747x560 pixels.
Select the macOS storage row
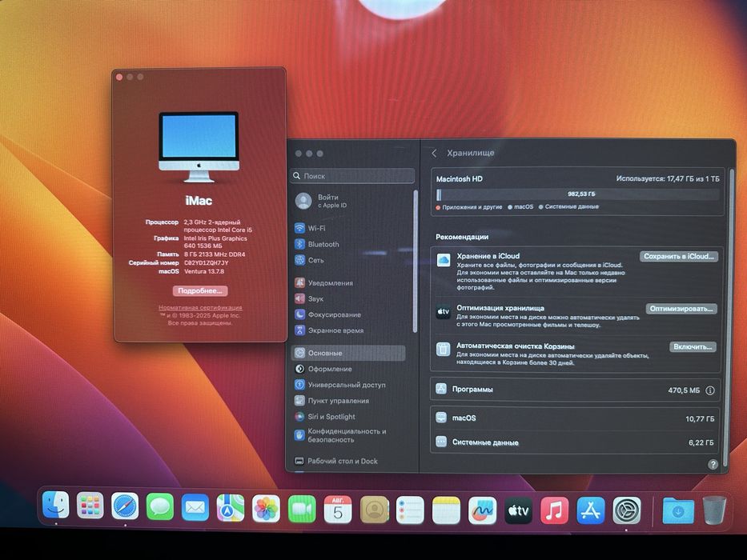tap(575, 418)
